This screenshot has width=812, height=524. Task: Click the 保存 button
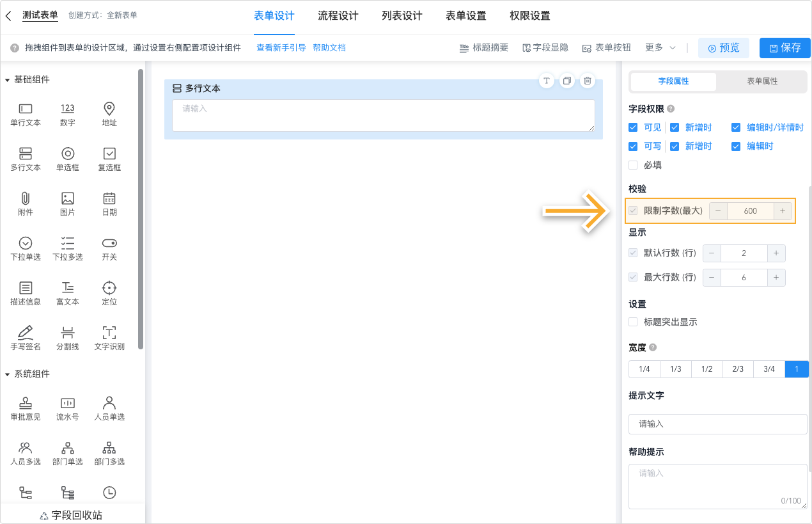pos(785,47)
